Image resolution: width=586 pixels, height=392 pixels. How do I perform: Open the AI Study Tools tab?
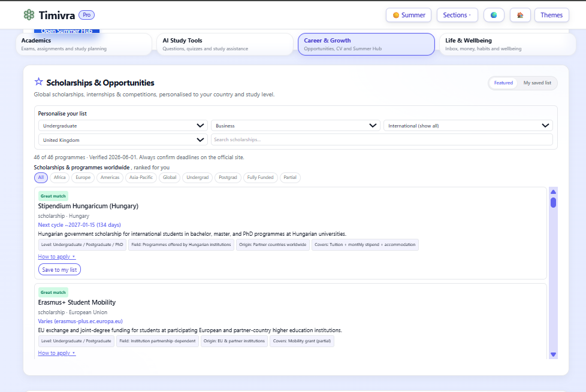pyautogui.click(x=225, y=44)
